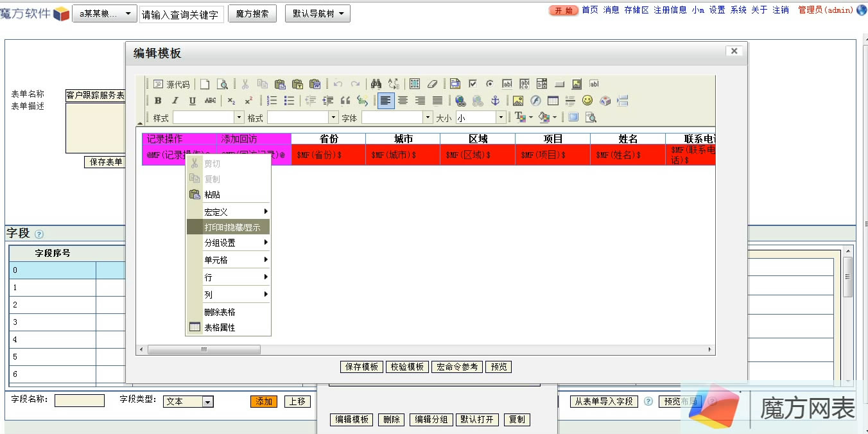Click the 保存模板 button
The image size is (868, 434).
[361, 367]
